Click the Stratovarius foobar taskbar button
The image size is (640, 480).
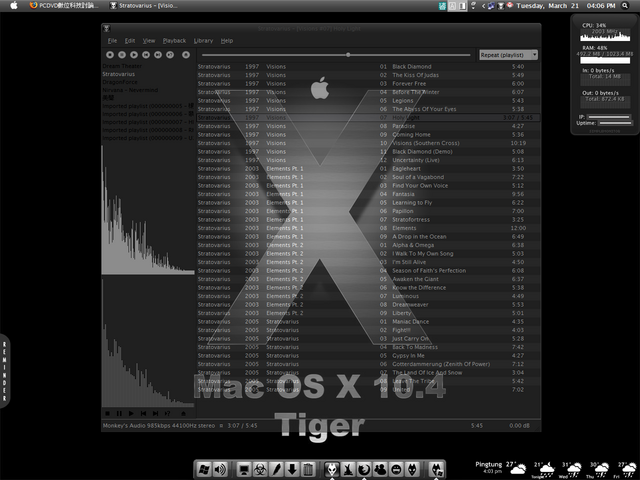tap(140, 6)
